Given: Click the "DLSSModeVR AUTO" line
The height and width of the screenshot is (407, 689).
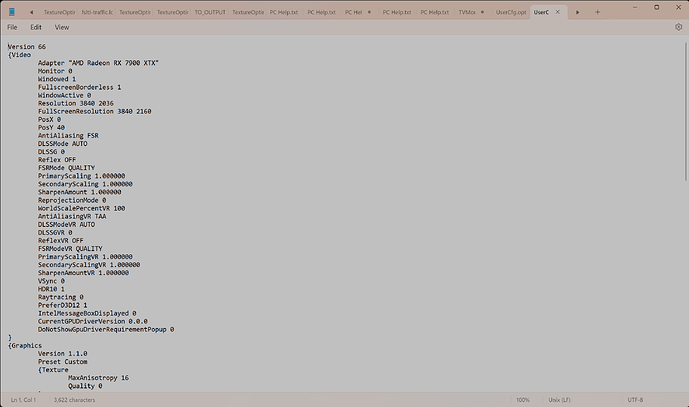Looking at the screenshot, I should [66, 224].
